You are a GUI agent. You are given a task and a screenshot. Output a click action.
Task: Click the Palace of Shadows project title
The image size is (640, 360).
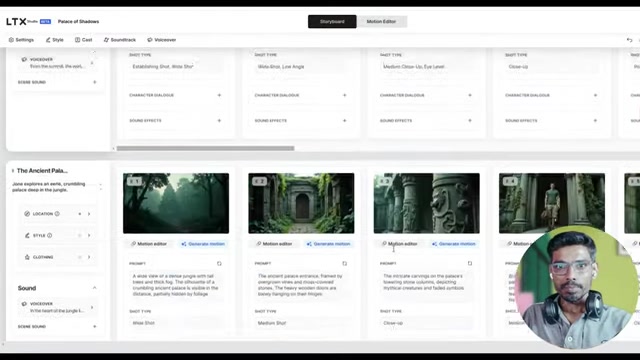(x=78, y=22)
